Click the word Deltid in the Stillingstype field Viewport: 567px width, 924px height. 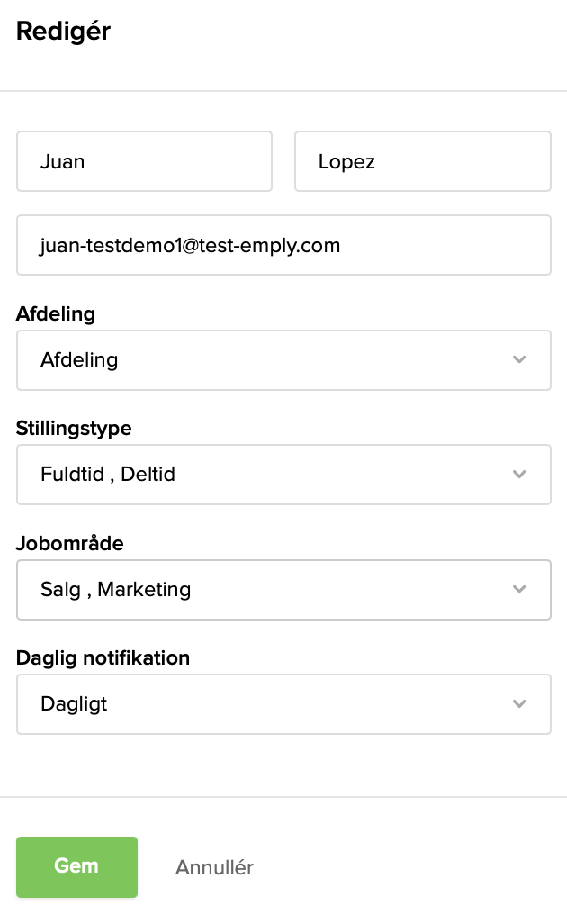point(148,474)
